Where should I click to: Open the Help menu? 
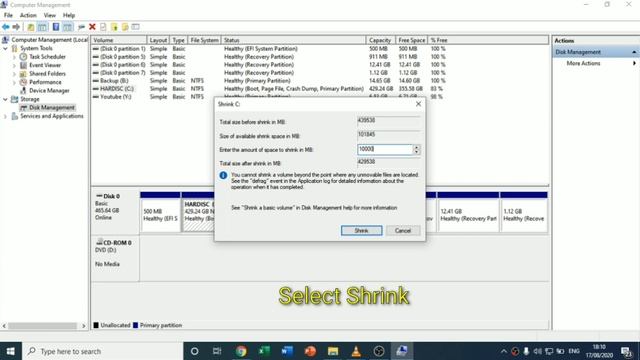point(69,15)
